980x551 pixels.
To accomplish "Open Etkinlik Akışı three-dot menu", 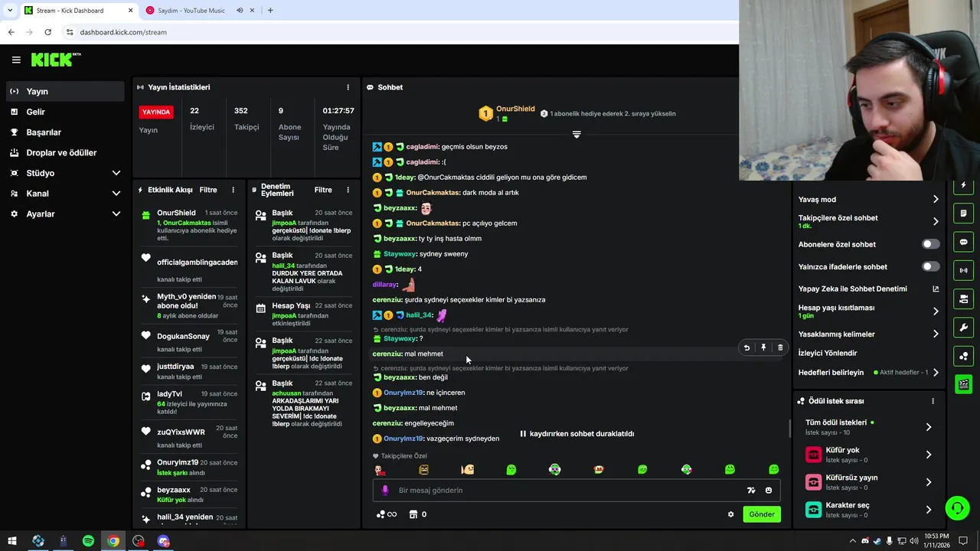I will 234,190.
